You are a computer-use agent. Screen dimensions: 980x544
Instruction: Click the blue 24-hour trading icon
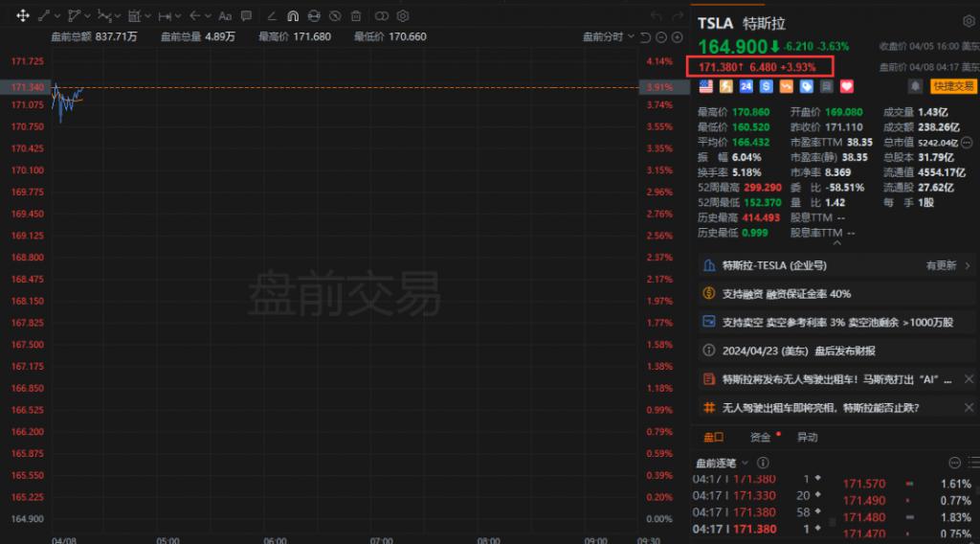click(x=746, y=86)
